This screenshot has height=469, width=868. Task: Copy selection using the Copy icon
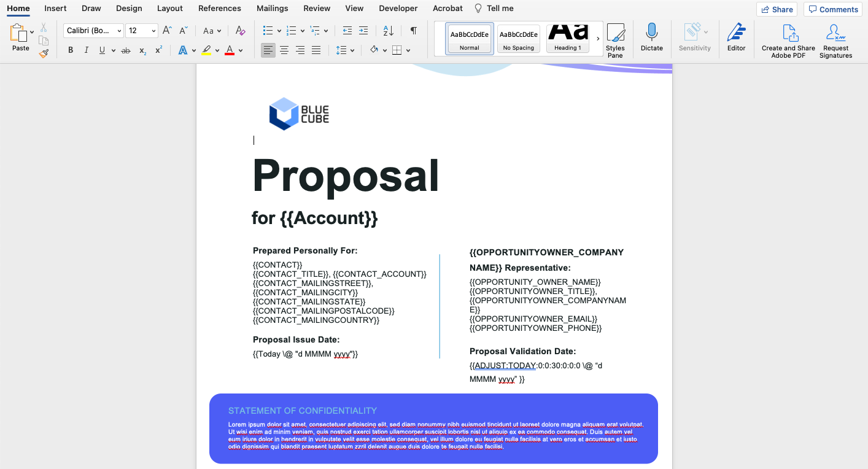tap(44, 41)
